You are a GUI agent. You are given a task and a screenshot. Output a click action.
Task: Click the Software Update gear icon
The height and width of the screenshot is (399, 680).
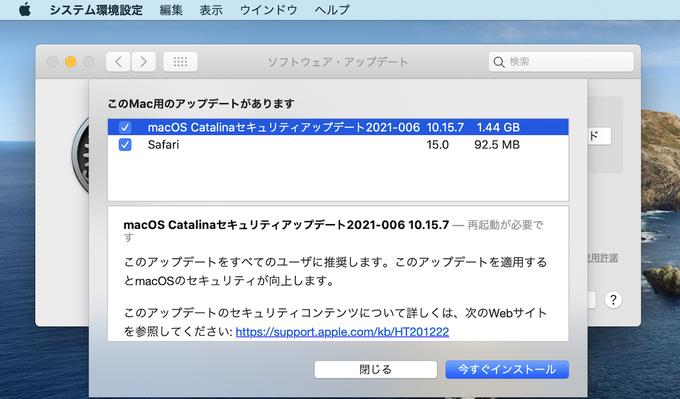81,156
